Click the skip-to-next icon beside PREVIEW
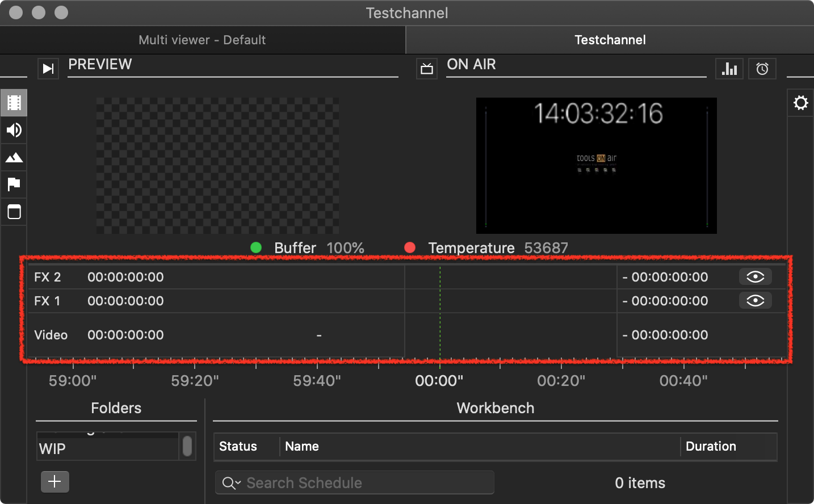Screen dimensions: 814x504 tap(48, 69)
